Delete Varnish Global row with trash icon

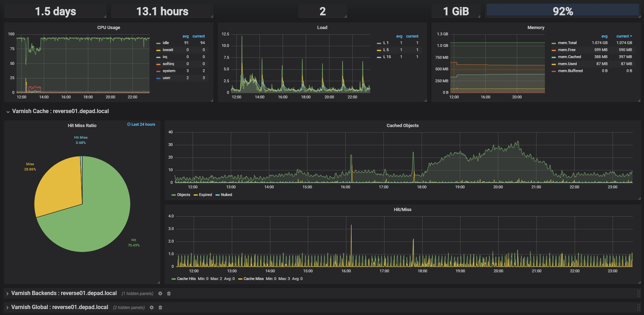160,307
